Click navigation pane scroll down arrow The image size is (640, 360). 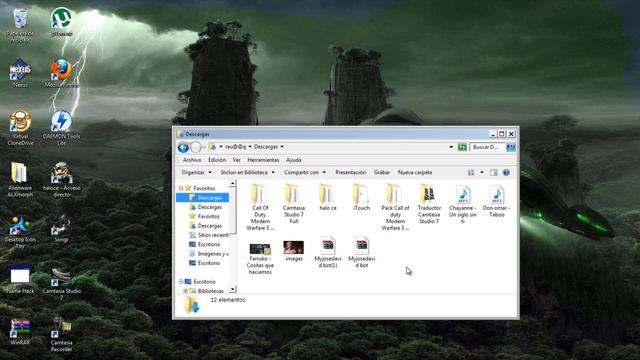click(233, 289)
